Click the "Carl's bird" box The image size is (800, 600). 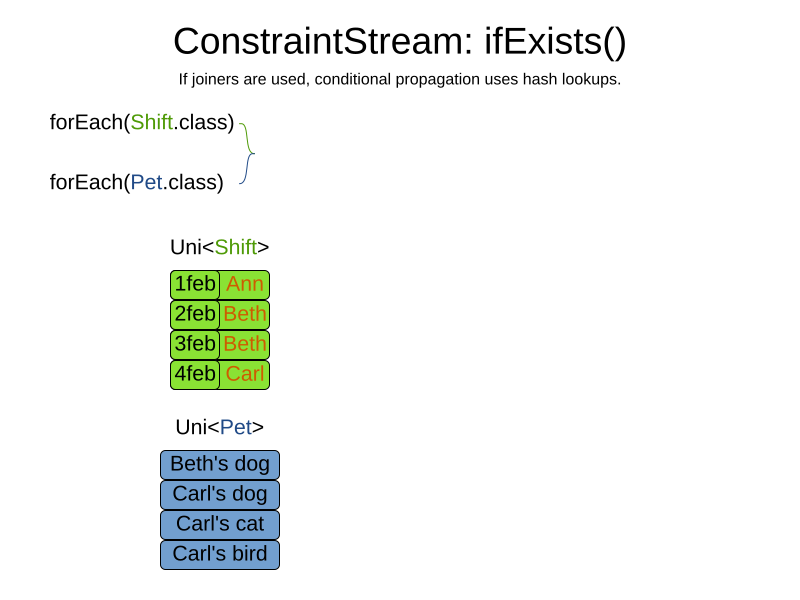click(220, 554)
